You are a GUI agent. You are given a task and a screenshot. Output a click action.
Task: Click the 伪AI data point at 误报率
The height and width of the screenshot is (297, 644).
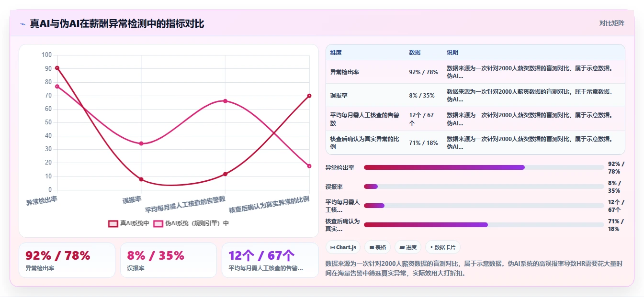pyautogui.click(x=141, y=143)
